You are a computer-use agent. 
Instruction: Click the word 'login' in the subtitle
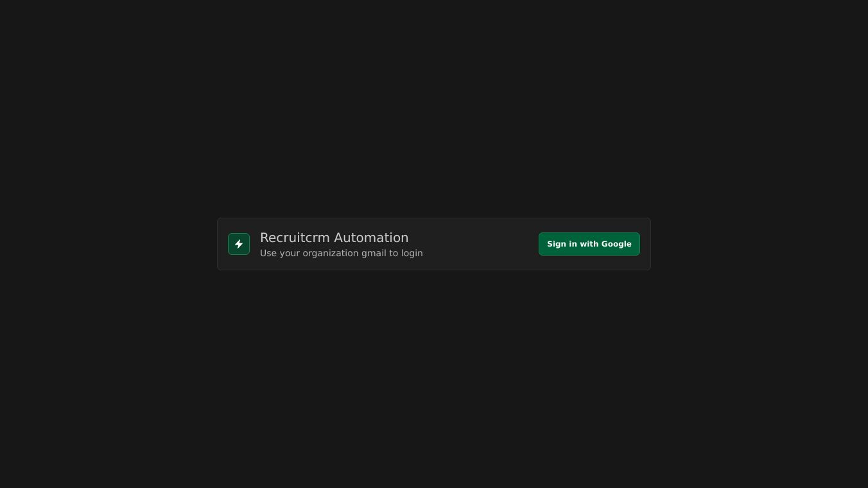412,253
